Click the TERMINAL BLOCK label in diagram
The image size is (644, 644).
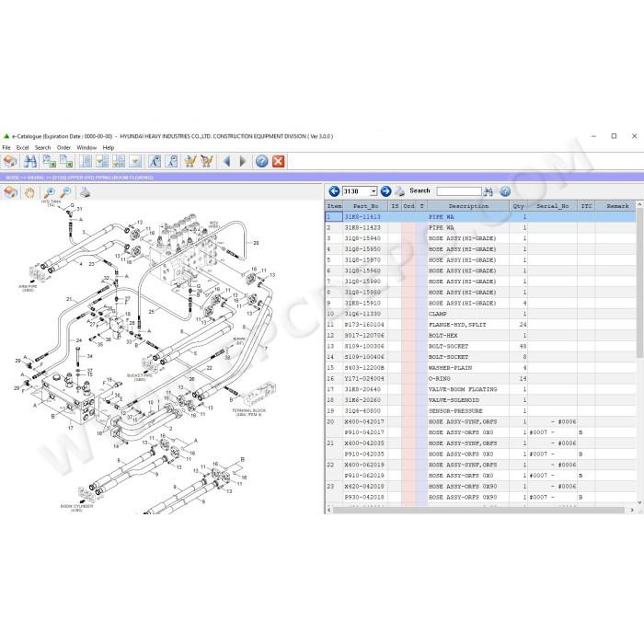click(x=249, y=412)
